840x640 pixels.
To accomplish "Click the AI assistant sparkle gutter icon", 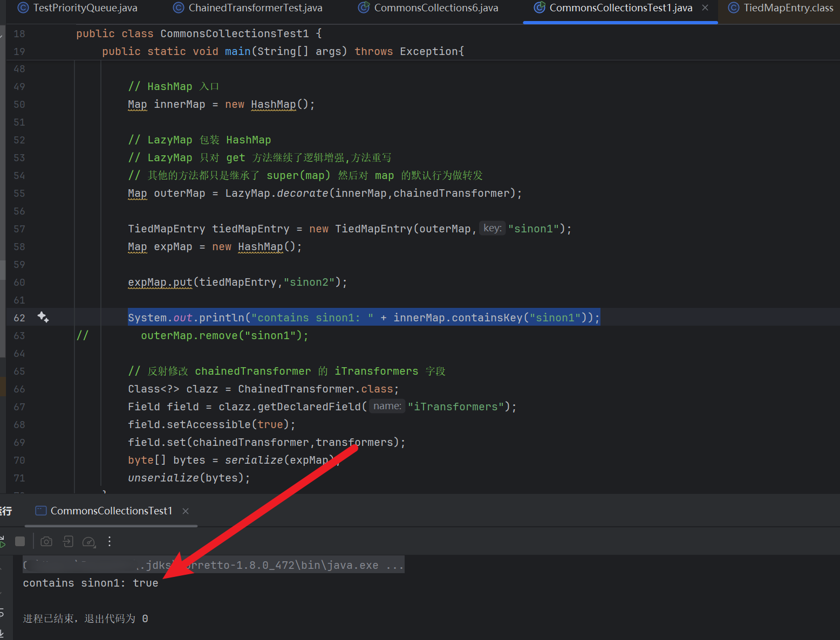I will tap(43, 318).
